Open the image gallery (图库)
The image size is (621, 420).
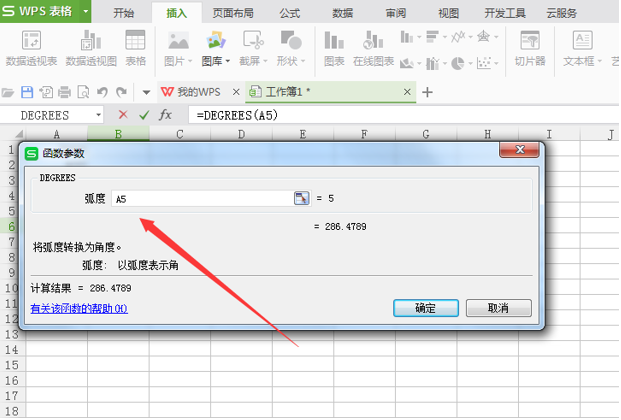click(x=215, y=48)
